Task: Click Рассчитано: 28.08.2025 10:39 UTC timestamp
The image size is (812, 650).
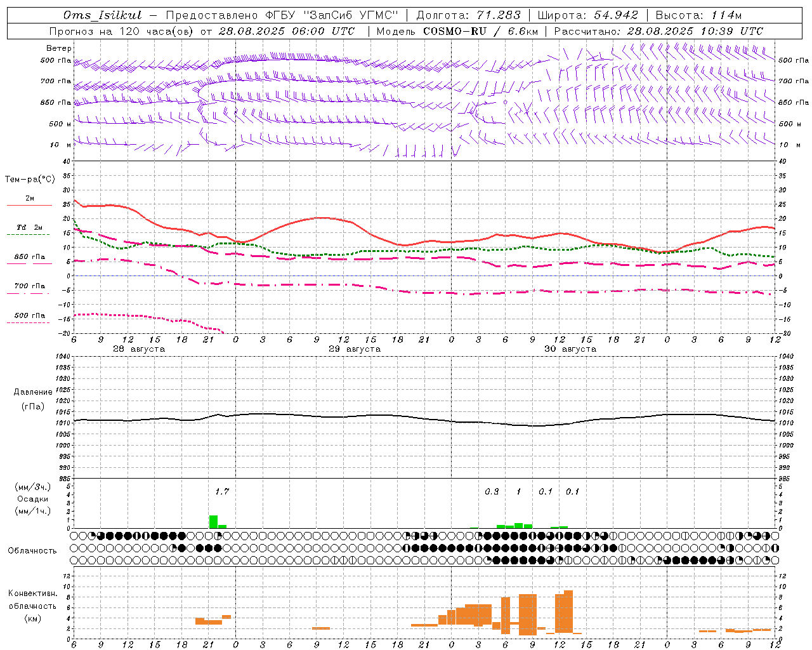Action: click(658, 31)
